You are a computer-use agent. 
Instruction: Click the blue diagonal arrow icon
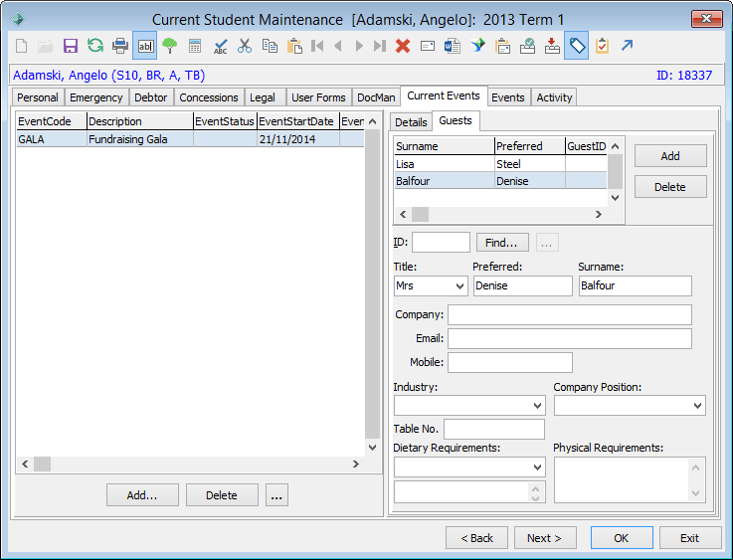click(627, 46)
